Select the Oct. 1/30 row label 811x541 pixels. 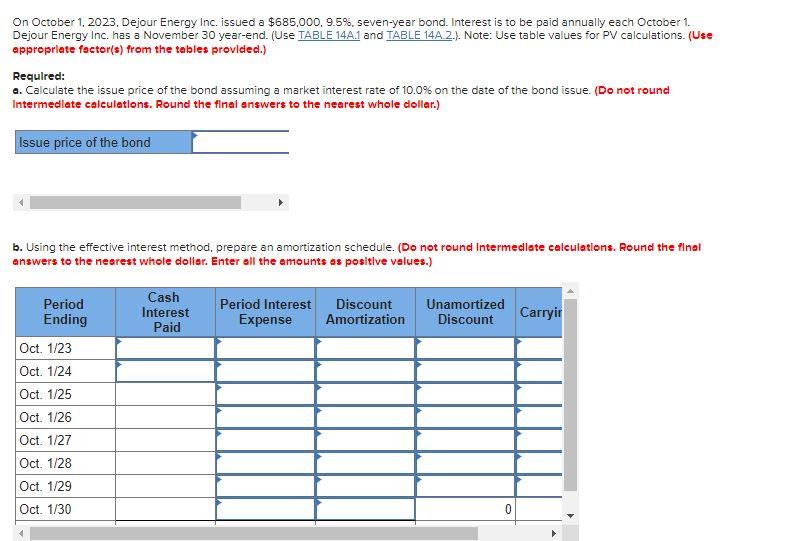[x=46, y=509]
